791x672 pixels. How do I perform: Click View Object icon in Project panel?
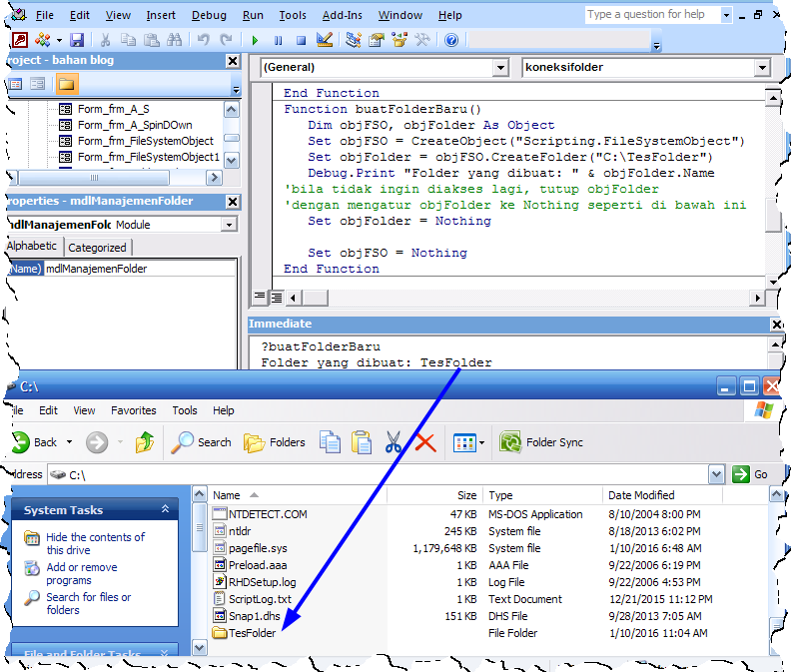[37, 84]
